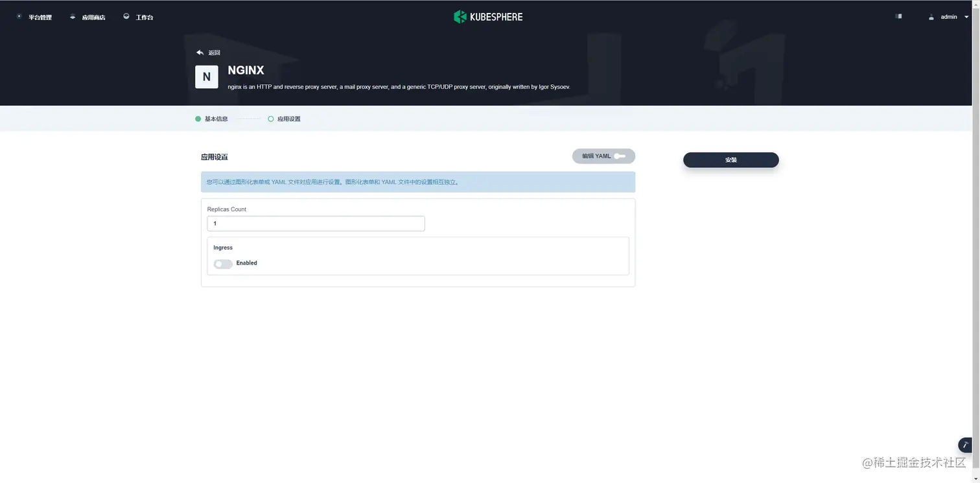Click the Ingress heading label
This screenshot has width=980, height=483.
click(223, 248)
